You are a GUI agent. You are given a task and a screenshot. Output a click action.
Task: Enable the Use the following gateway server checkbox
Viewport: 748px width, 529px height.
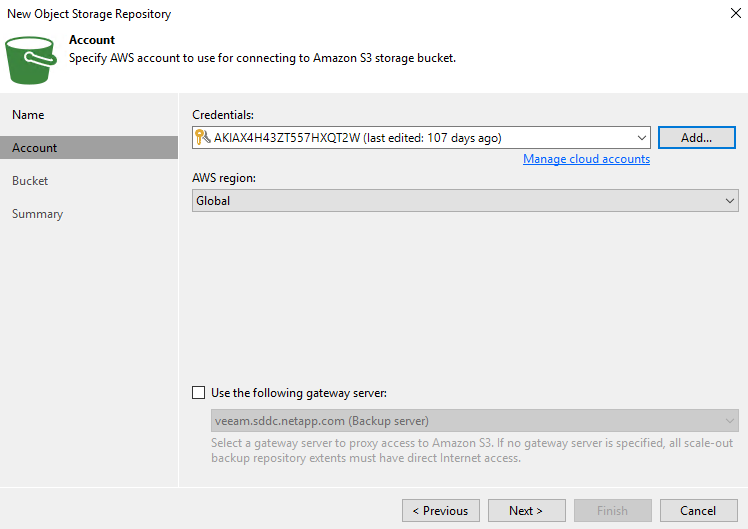click(198, 393)
